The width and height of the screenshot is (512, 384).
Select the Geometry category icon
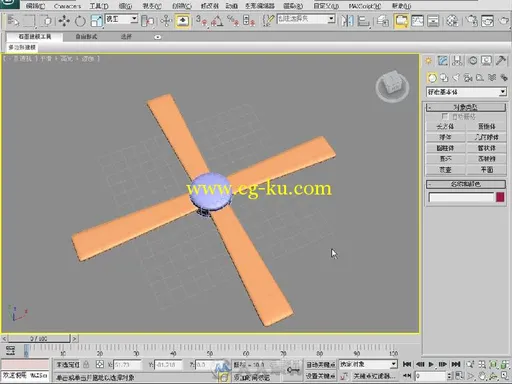pos(432,78)
